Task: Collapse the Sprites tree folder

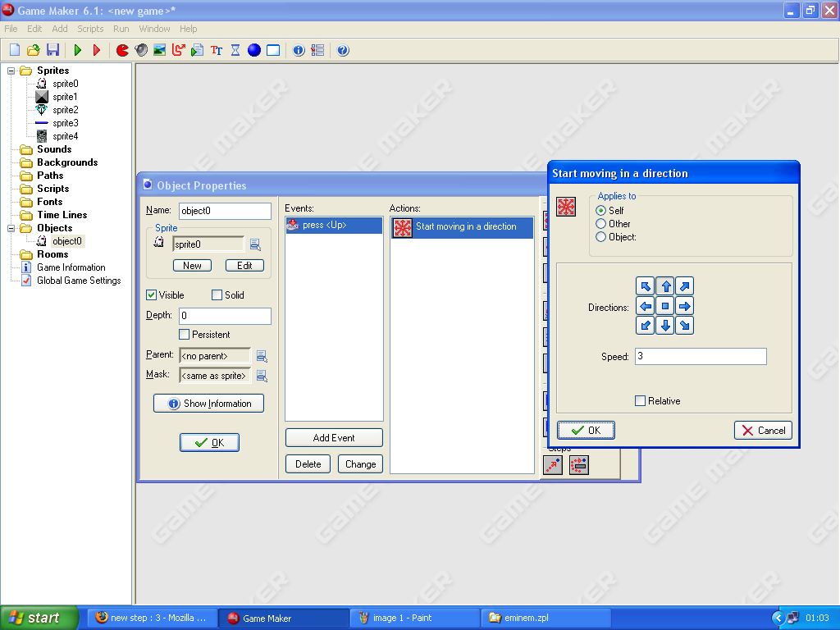Action: tap(12, 71)
